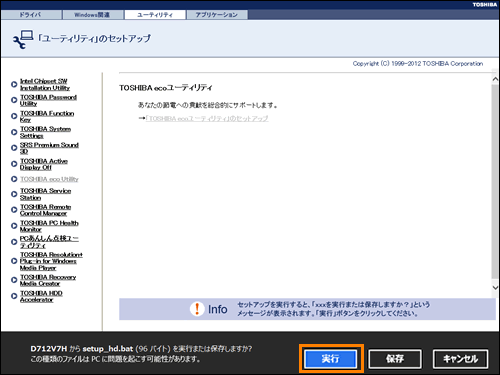500x375 pixels.
Task: Open TOSHIBA Remote Control Manager link
Action: tap(45, 210)
